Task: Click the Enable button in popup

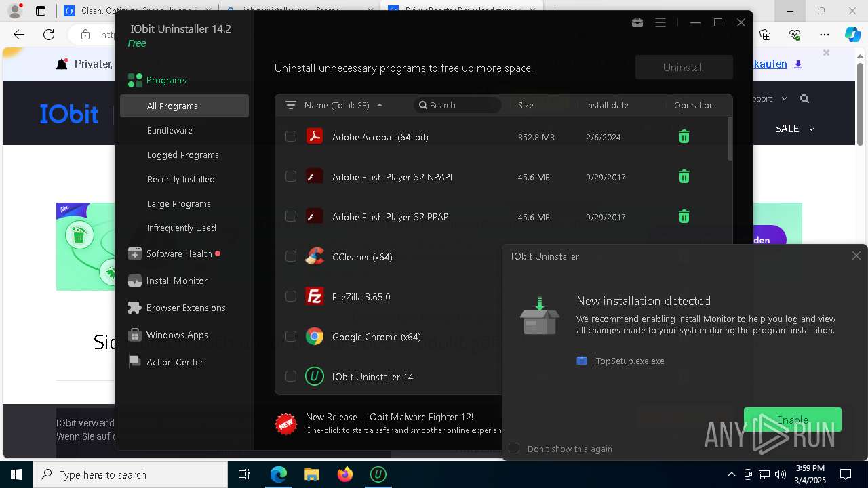Action: [792, 420]
